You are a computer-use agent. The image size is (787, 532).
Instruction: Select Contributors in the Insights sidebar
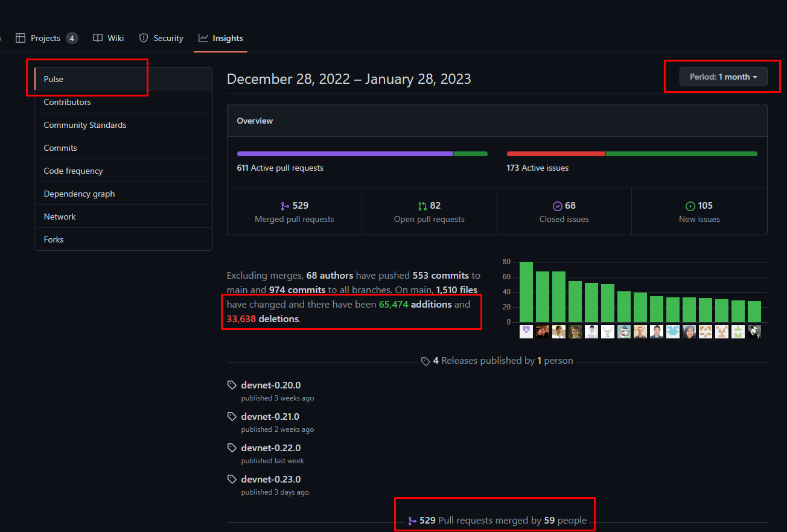coord(67,102)
